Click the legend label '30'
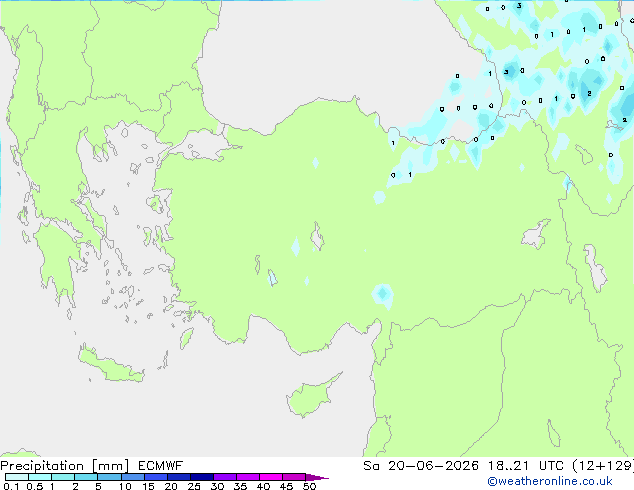Screen dimensions: 634x490 pos(217,486)
